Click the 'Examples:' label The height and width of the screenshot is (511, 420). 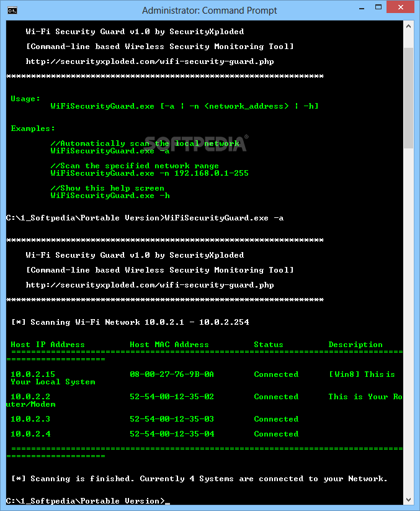(x=33, y=129)
